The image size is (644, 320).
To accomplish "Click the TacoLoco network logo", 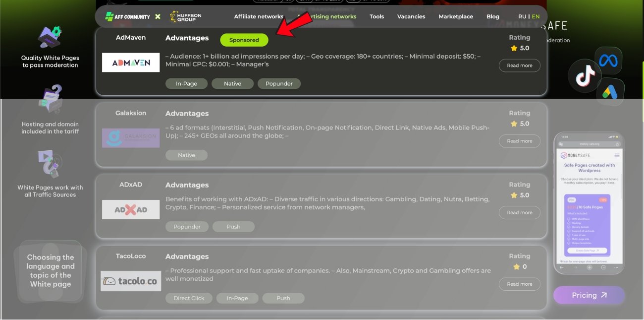I will (130, 281).
